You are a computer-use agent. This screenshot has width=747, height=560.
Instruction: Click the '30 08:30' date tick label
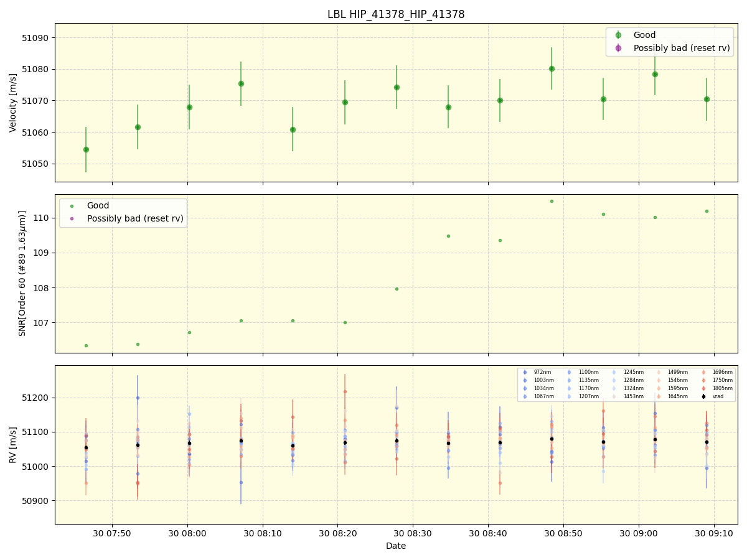(x=413, y=533)
